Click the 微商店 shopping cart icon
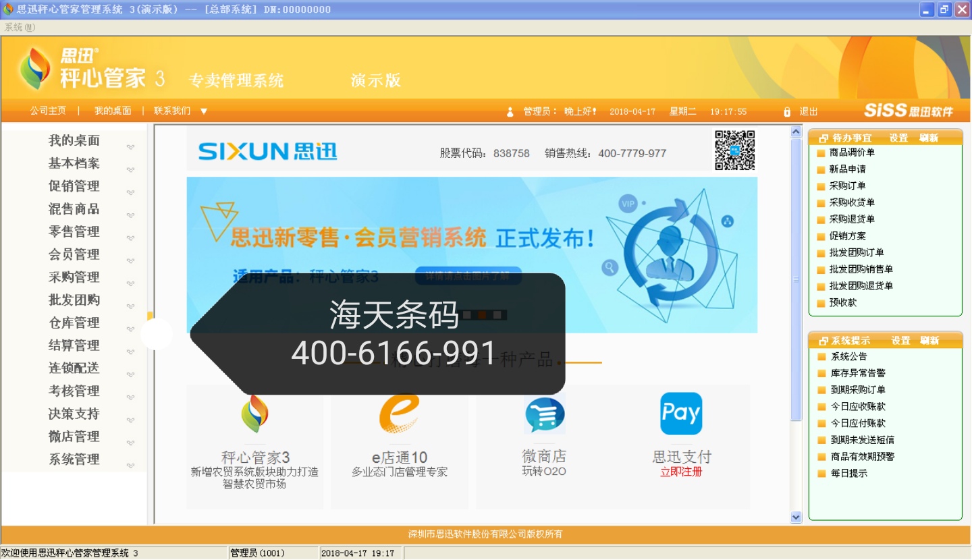Image resolution: width=972 pixels, height=560 pixels. [544, 414]
